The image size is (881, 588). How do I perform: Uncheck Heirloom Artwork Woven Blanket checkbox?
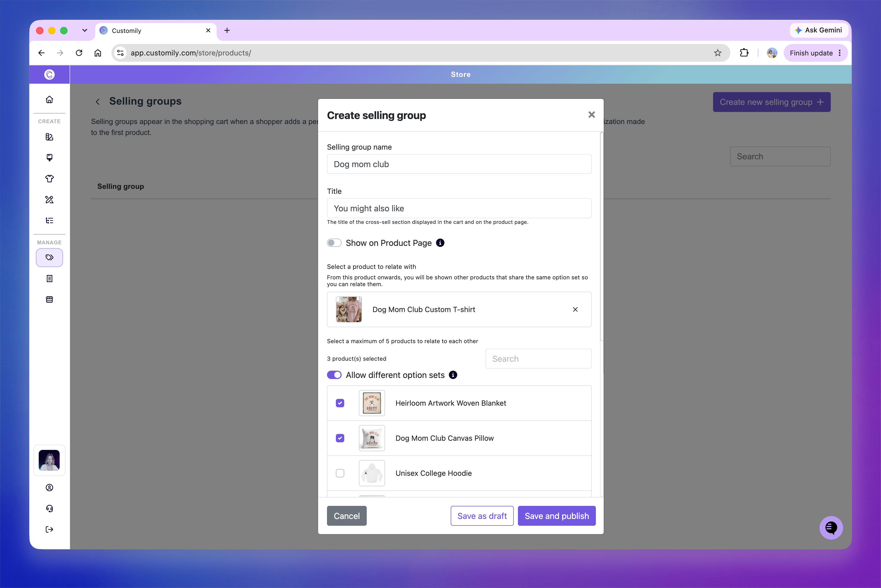coord(340,403)
